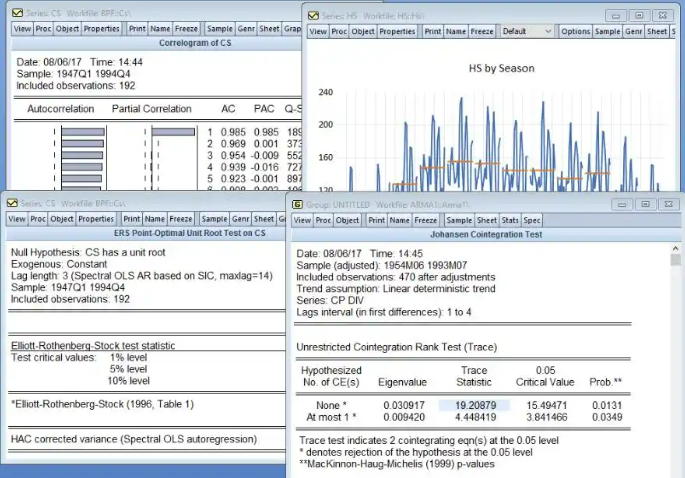The height and width of the screenshot is (478, 685).
Task: Click Name in the Correlogram of CS window
Action: point(160,29)
